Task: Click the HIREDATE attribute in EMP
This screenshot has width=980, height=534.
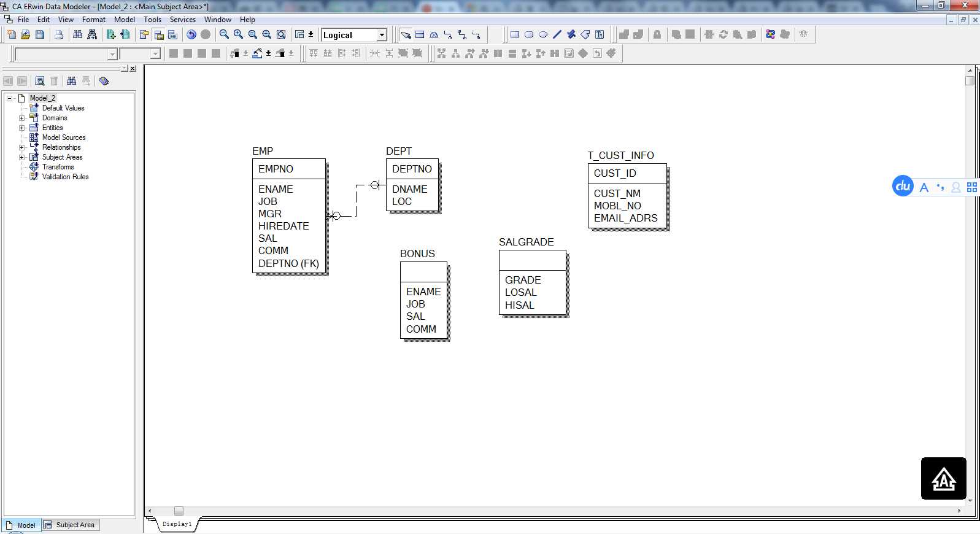Action: [x=284, y=226]
